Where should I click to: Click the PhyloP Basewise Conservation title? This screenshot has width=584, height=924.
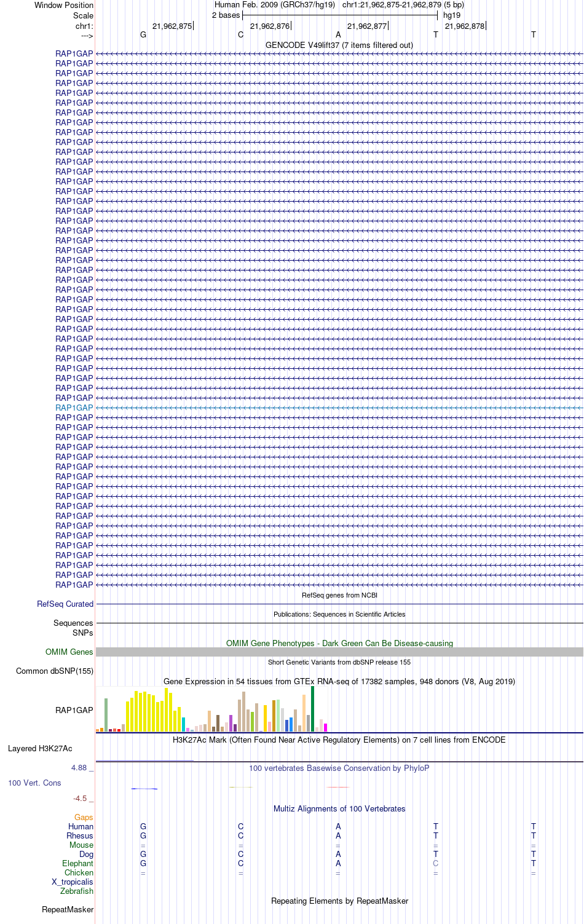click(x=339, y=768)
